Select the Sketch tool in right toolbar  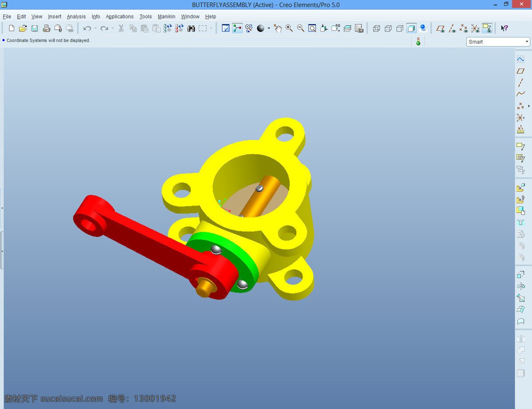coord(520,59)
